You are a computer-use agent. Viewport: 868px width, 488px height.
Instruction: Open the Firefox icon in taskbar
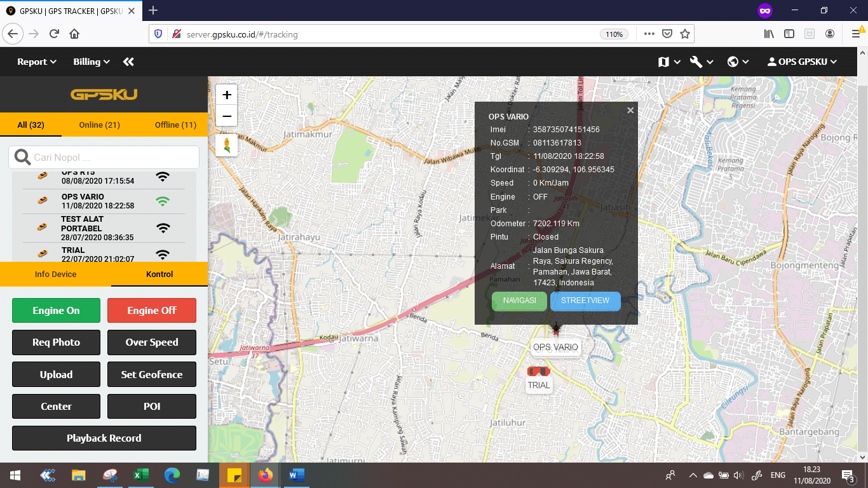(265, 475)
